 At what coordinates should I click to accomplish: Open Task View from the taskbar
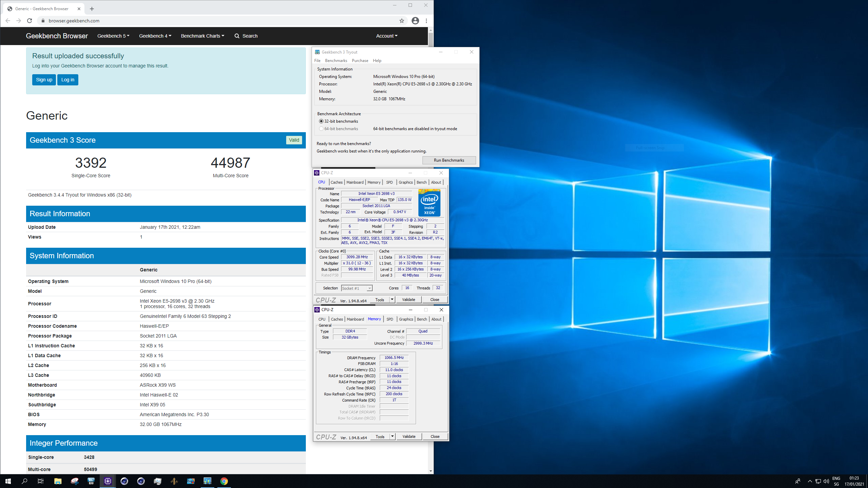click(41, 481)
